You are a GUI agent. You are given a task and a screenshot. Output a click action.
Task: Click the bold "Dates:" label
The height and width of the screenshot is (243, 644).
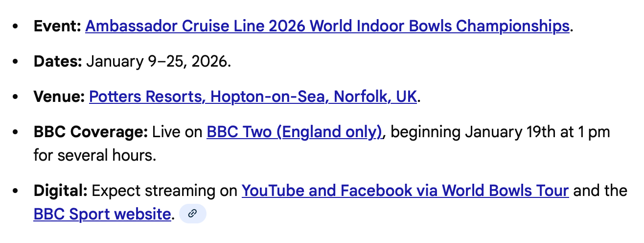[58, 62]
